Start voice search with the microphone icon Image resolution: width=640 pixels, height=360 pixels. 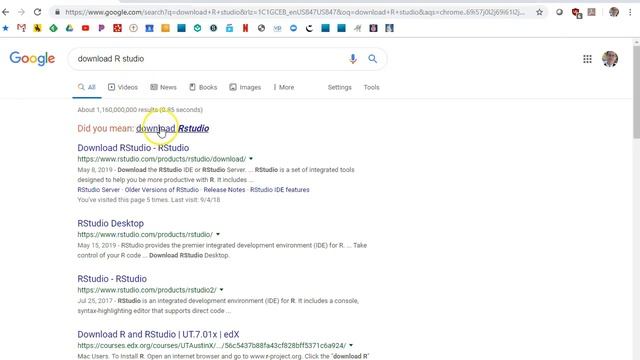tap(353, 59)
